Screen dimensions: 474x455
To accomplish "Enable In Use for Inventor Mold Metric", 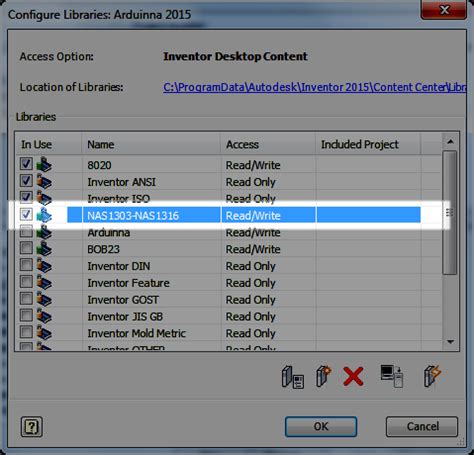I will click(26, 332).
